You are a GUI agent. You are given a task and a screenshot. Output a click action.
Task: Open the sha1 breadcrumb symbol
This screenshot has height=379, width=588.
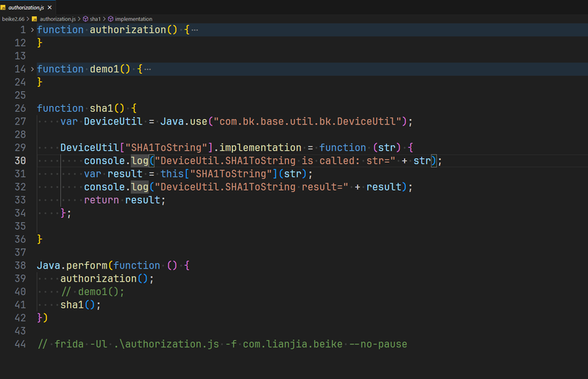click(x=96, y=19)
